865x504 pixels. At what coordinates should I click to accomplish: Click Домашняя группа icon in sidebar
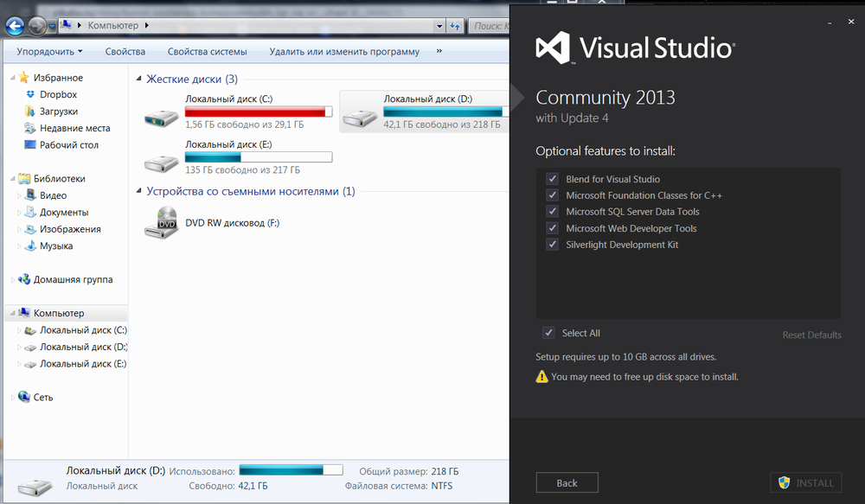[23, 279]
